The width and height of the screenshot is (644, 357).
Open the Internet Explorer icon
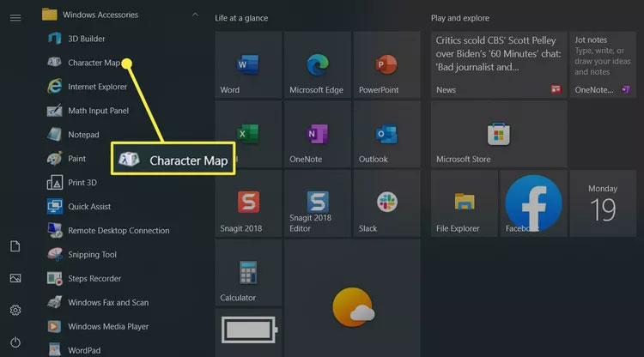(54, 87)
